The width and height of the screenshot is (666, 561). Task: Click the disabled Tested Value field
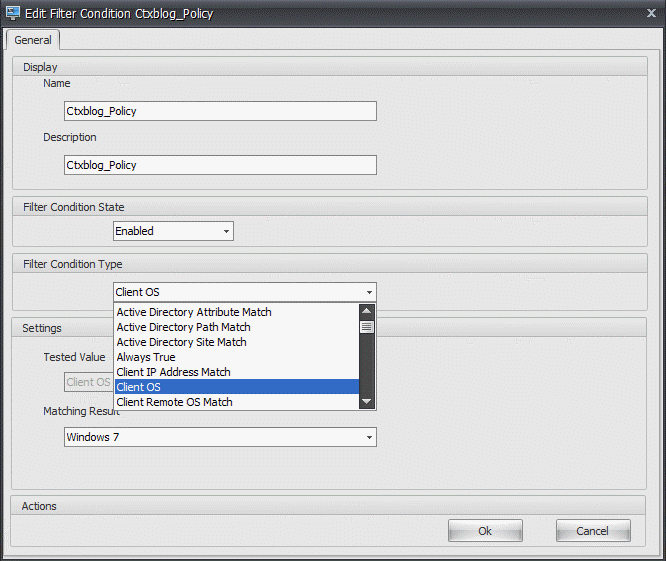click(x=89, y=382)
